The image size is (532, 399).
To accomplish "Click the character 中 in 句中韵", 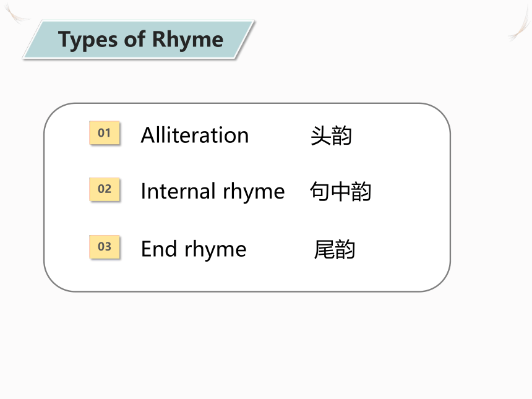I will coord(340,192).
